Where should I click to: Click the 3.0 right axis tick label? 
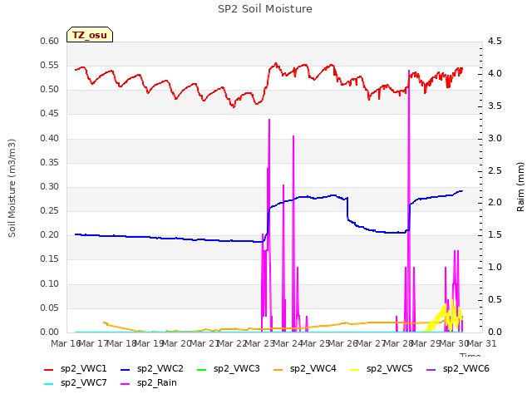pyautogui.click(x=495, y=139)
